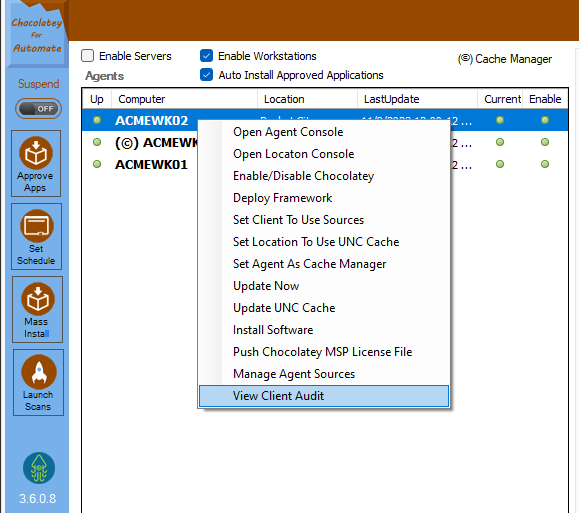Click the Enable status dot for ACMEWK02
Image resolution: width=579 pixels, height=513 pixels.
[545, 120]
